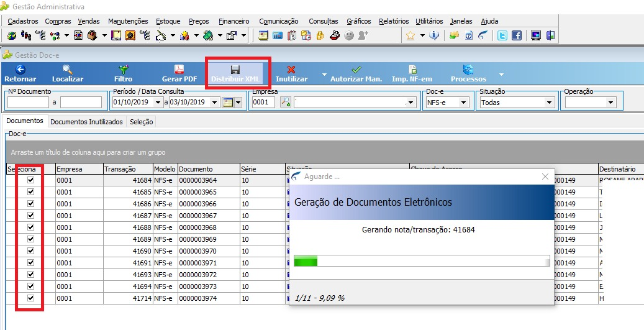This screenshot has width=644, height=330.
Task: Open the Facebook icon in toolbar
Action: click(516, 36)
